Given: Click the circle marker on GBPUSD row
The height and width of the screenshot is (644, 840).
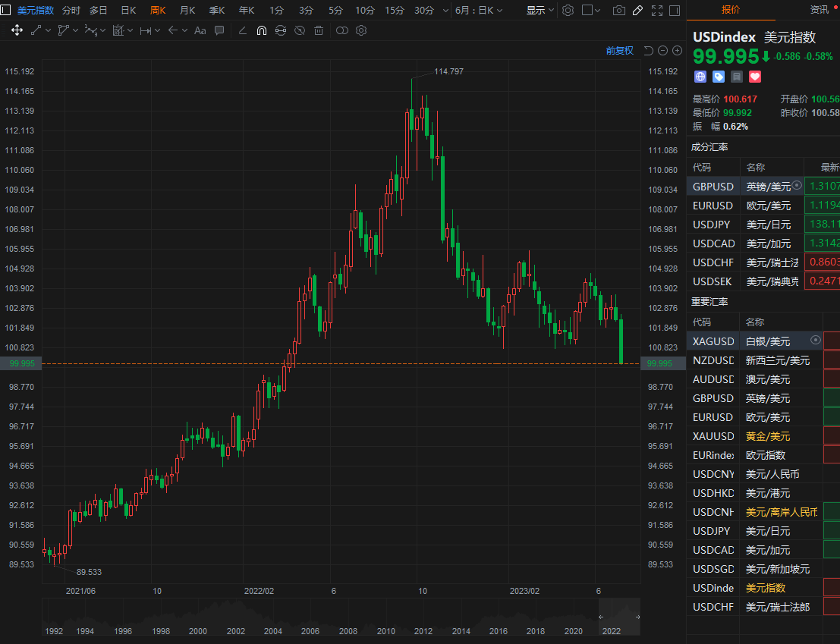Looking at the screenshot, I should [797, 185].
